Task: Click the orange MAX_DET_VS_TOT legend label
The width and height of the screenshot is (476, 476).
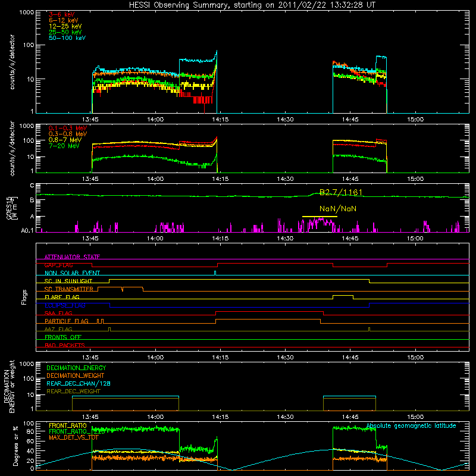Action: [x=74, y=437]
